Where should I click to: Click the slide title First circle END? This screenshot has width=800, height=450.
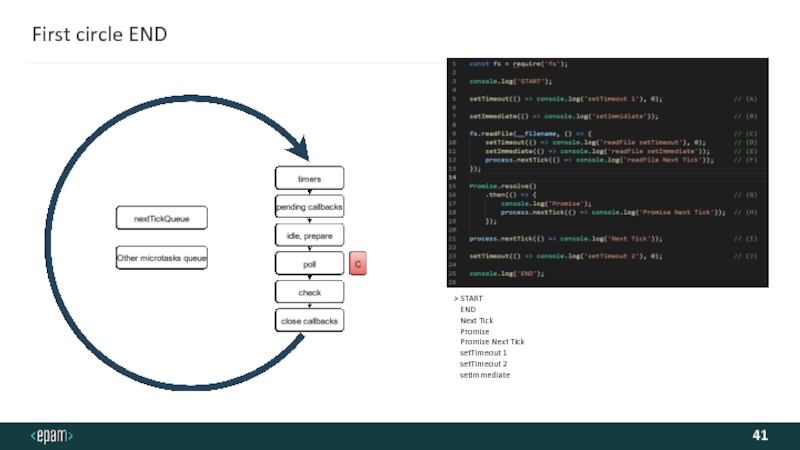coord(99,35)
